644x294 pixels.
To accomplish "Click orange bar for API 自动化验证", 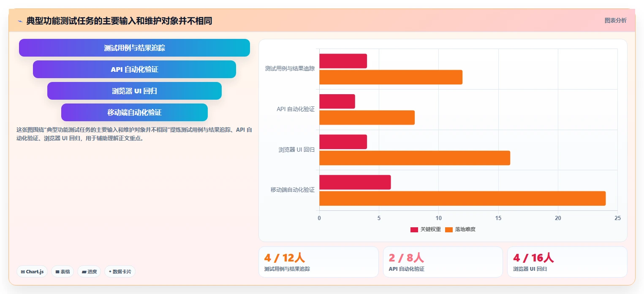I will coord(367,117).
